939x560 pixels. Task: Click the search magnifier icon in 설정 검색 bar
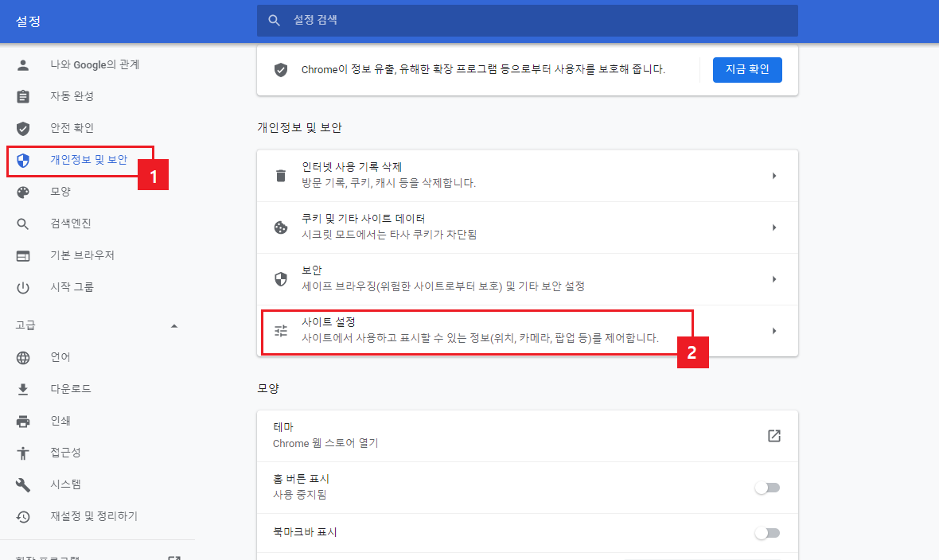tap(275, 21)
